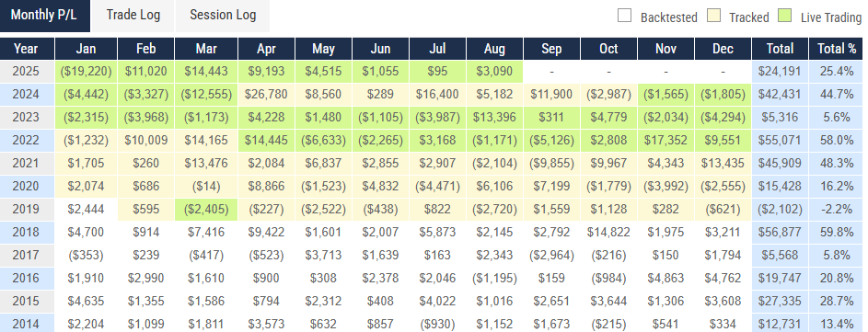Open the Trade Log tab
This screenshot has width=868, height=332.
coord(133,16)
